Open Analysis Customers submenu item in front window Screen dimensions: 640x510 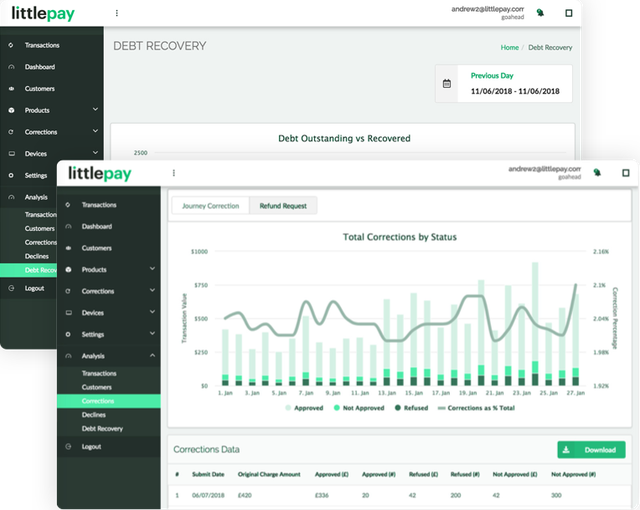click(96, 387)
